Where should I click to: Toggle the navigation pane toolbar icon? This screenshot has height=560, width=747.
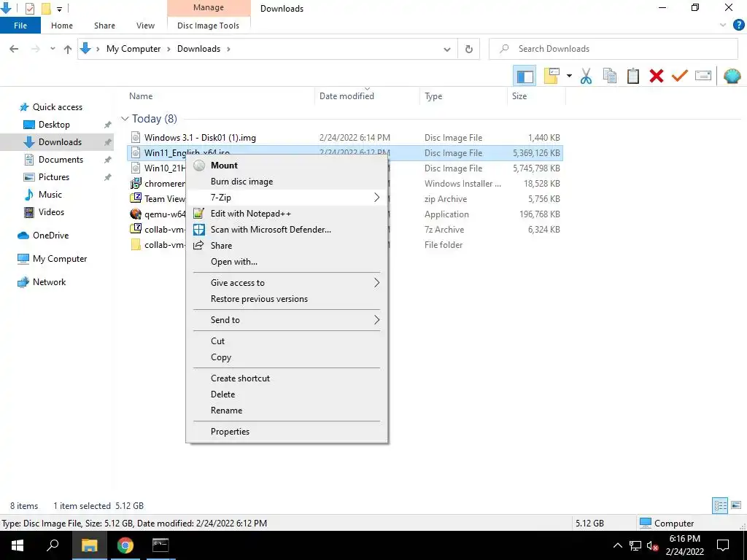tap(525, 76)
